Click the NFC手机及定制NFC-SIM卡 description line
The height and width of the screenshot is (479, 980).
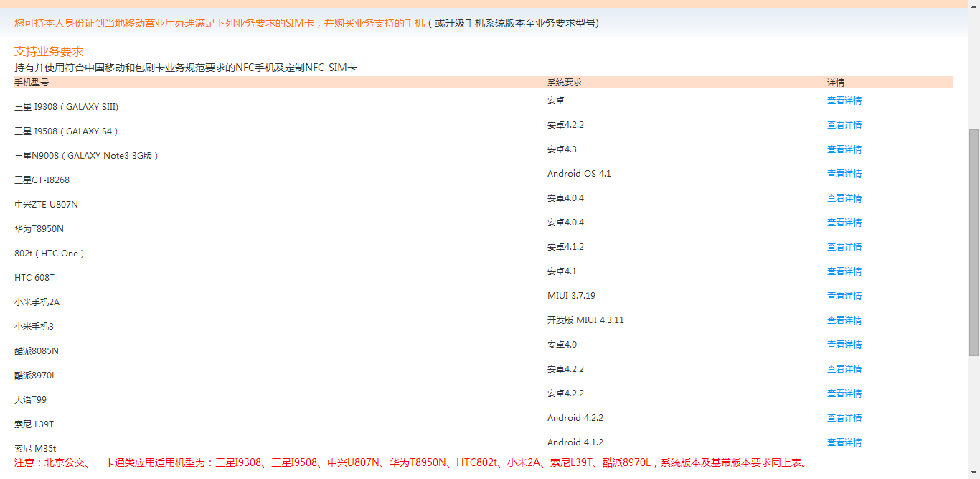click(186, 68)
